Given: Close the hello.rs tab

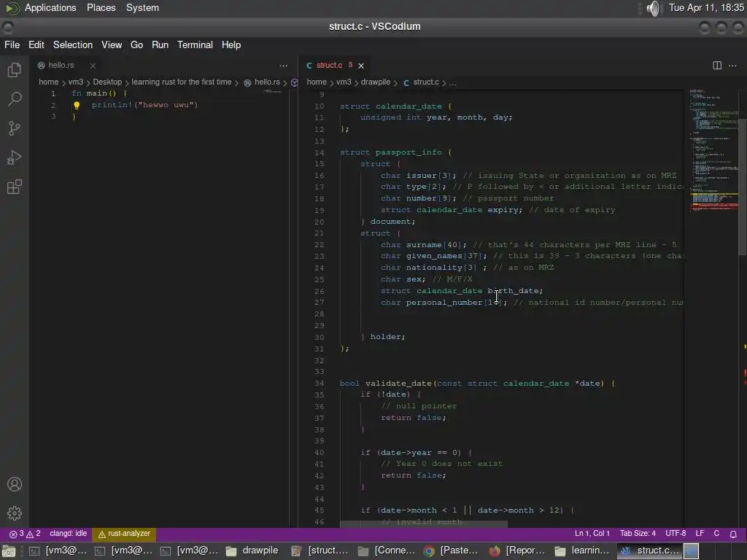Looking at the screenshot, I should (93, 66).
